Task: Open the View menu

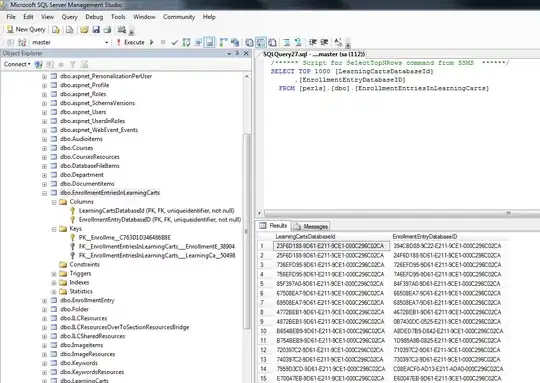Action: [47, 17]
